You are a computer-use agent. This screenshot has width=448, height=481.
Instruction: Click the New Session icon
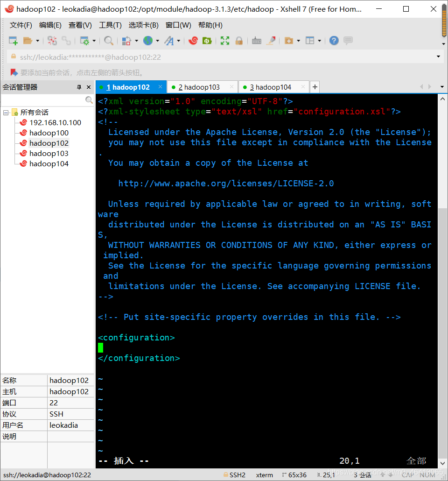click(13, 41)
